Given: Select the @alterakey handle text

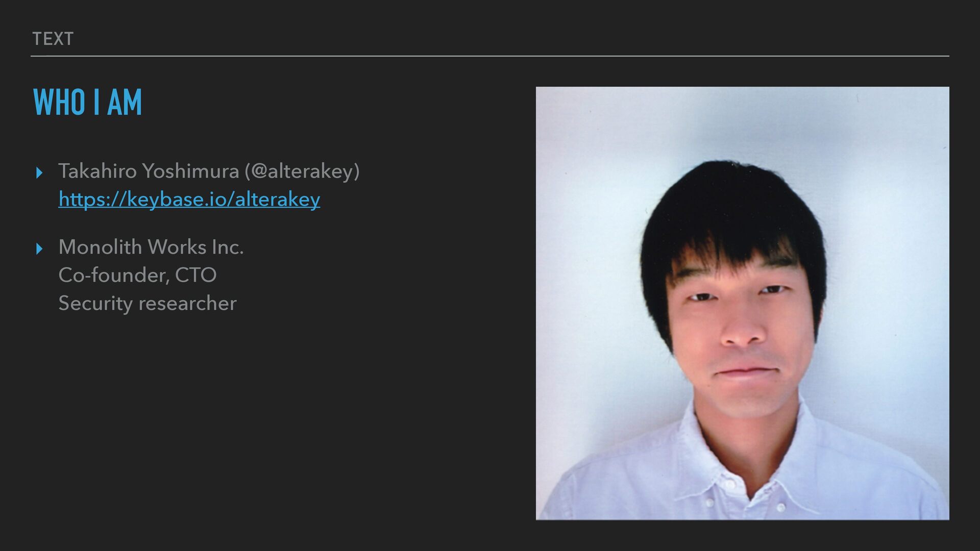Looking at the screenshot, I should pyautogui.click(x=302, y=171).
